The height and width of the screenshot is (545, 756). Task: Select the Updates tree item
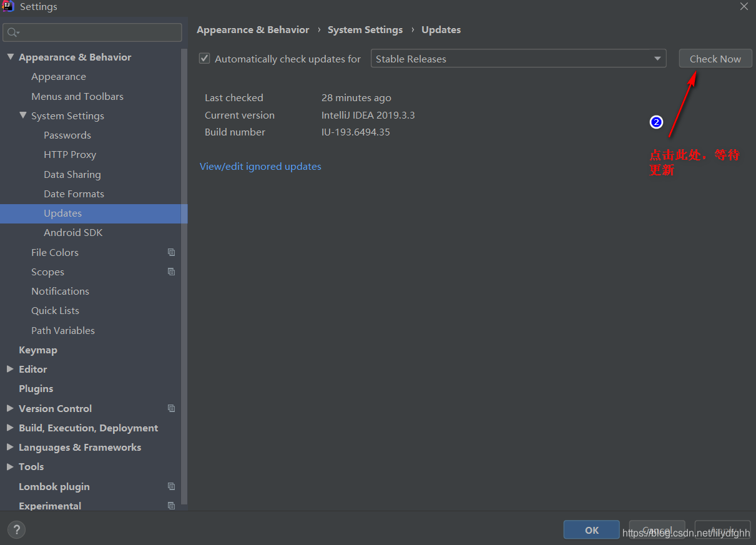(x=94, y=214)
